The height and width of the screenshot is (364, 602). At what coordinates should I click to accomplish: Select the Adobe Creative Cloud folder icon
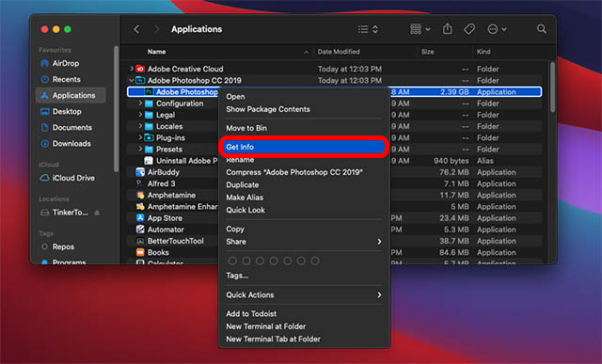pyautogui.click(x=140, y=69)
